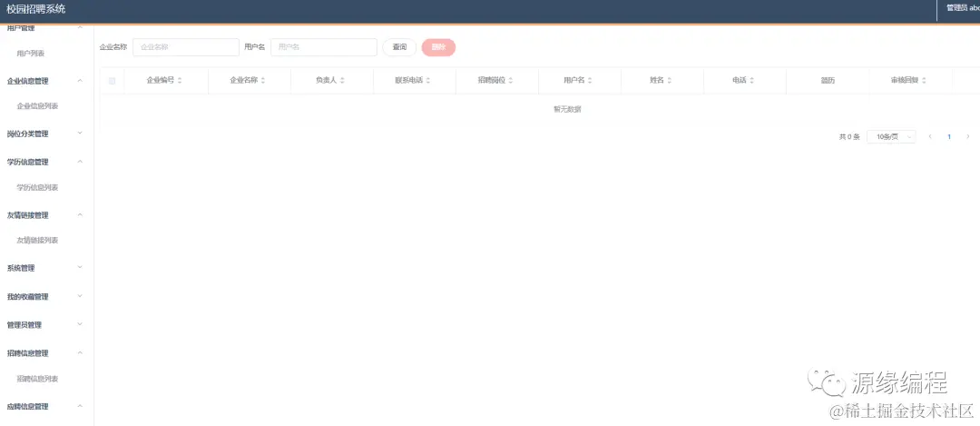The image size is (980, 426).
Task: Focus the 用户名 search input field
Action: point(324,47)
